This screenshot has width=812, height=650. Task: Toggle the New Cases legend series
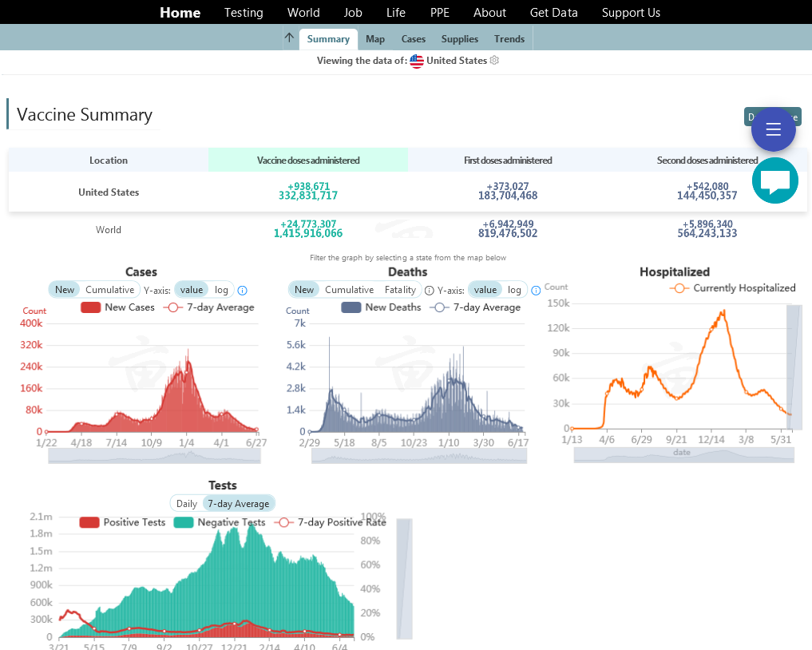click(x=118, y=307)
